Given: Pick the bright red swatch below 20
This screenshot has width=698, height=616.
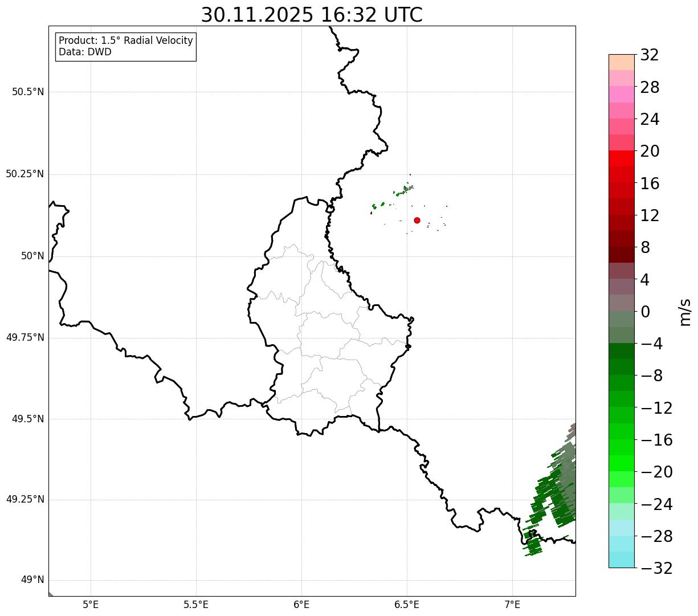Looking at the screenshot, I should 621,158.
